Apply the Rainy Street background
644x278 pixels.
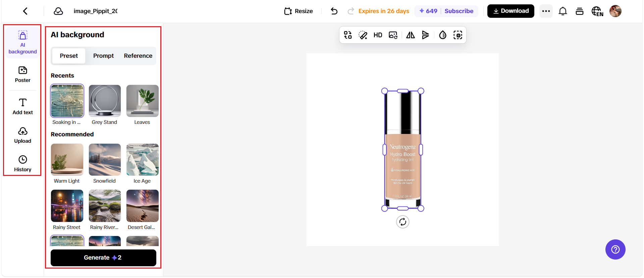click(x=67, y=206)
